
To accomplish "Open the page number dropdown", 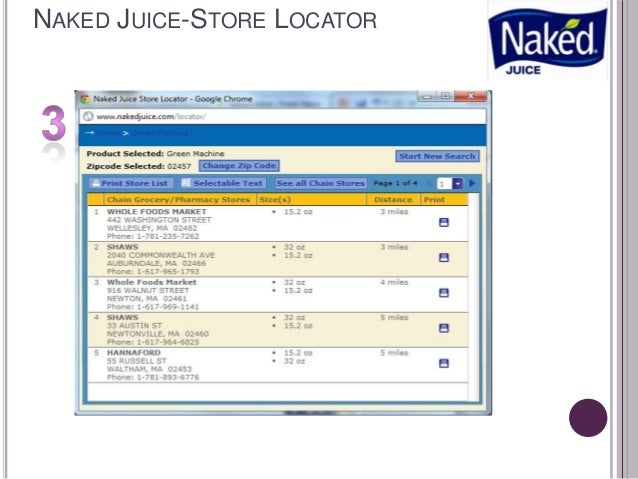I will 458,184.
